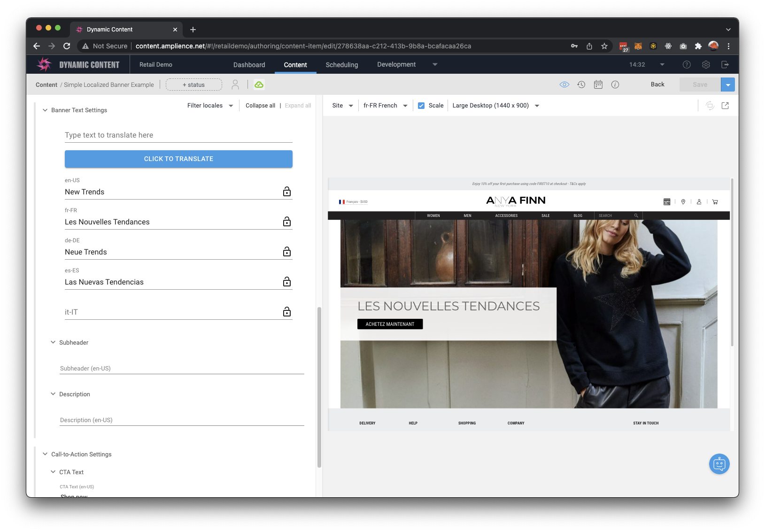The height and width of the screenshot is (532, 765).
Task: Open the Save options dropdown arrow
Action: (728, 85)
